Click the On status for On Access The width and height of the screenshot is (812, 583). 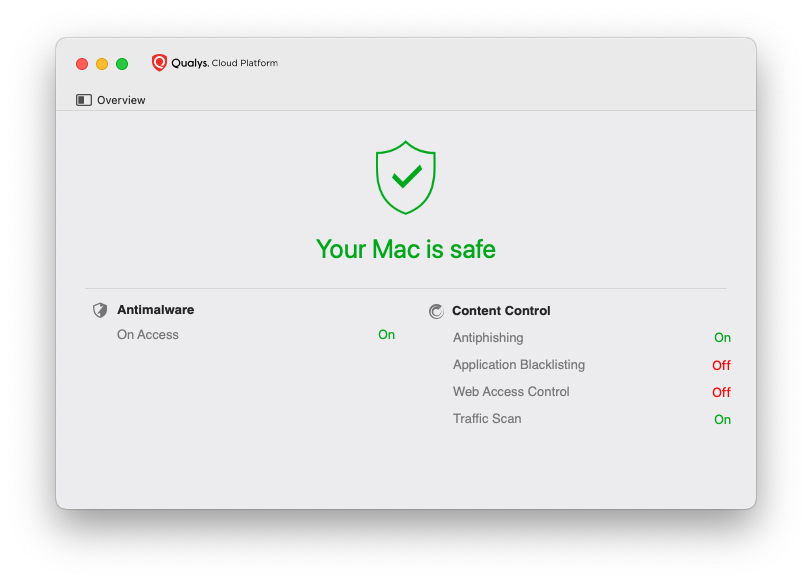click(x=386, y=335)
